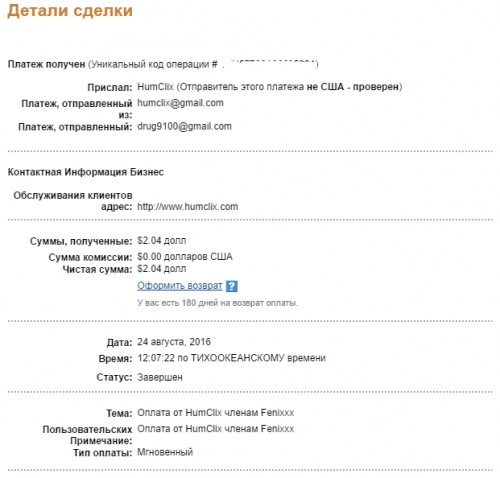Click the sender email humclix@gmail.com

click(180, 103)
